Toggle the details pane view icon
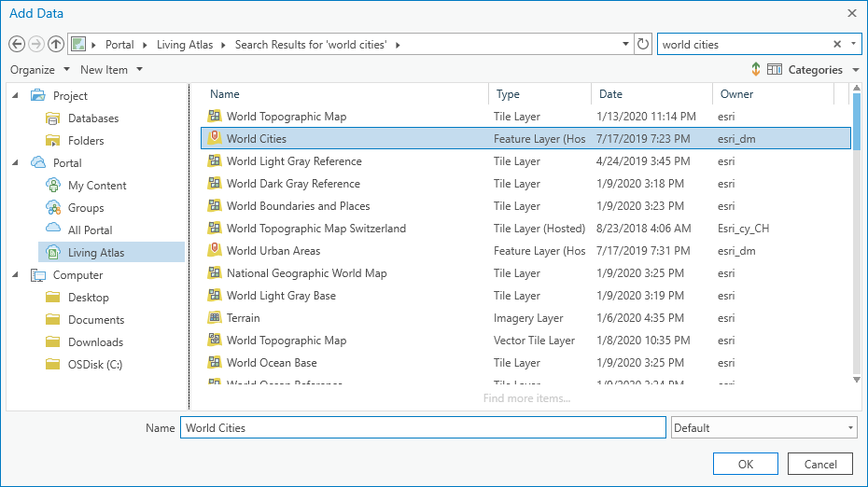This screenshot has height=487, width=868. tap(775, 70)
